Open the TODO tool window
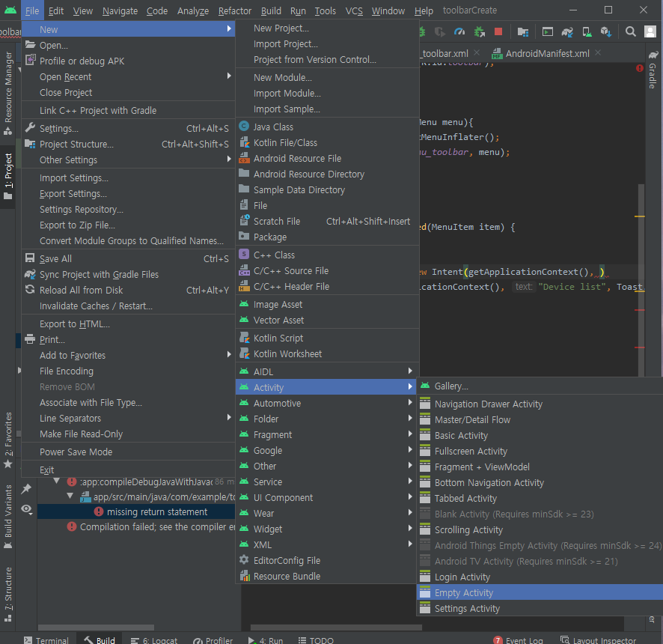The image size is (663, 644). (317, 640)
